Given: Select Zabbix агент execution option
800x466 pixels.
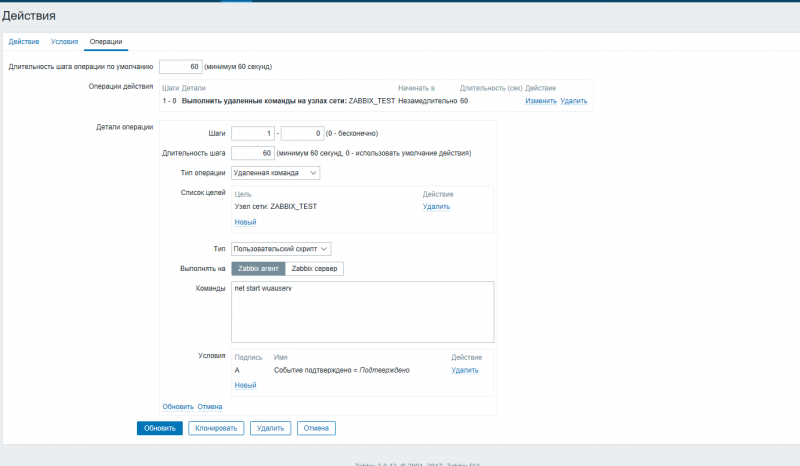Looking at the screenshot, I should point(258,268).
